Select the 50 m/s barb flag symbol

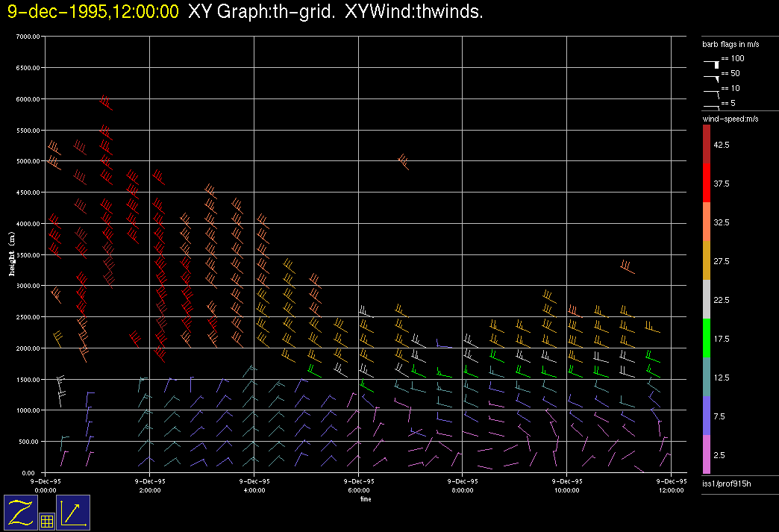712,78
